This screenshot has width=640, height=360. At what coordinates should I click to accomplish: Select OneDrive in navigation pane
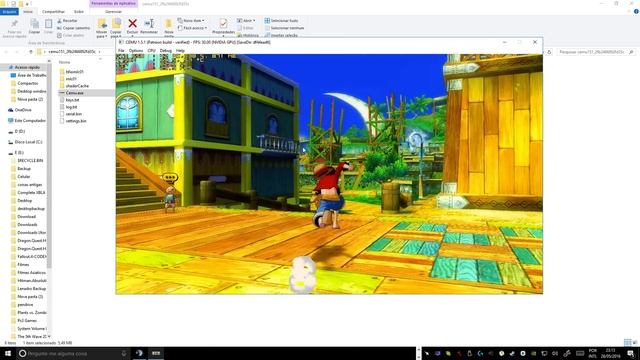(20, 110)
